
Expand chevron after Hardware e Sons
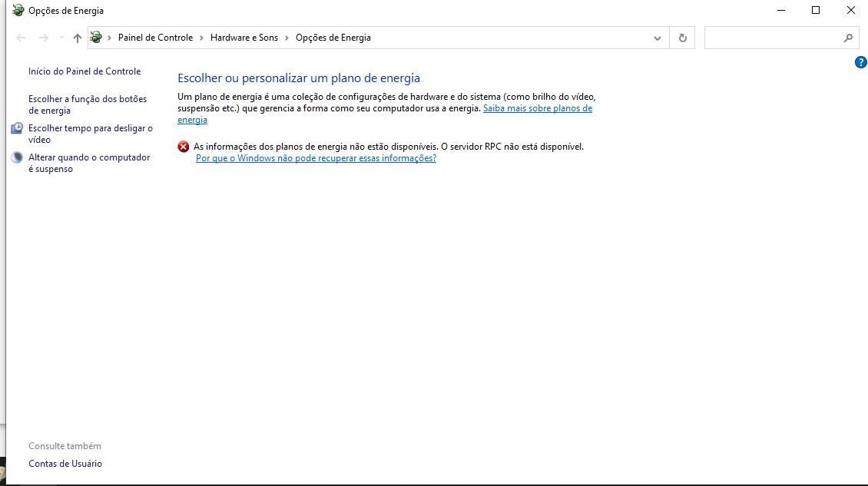tap(287, 38)
